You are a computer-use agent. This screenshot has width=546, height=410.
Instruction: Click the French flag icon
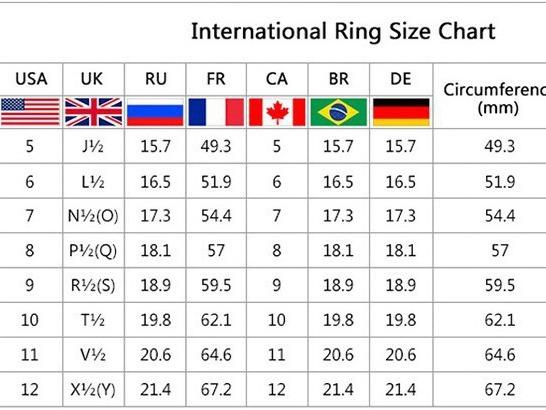(x=216, y=112)
